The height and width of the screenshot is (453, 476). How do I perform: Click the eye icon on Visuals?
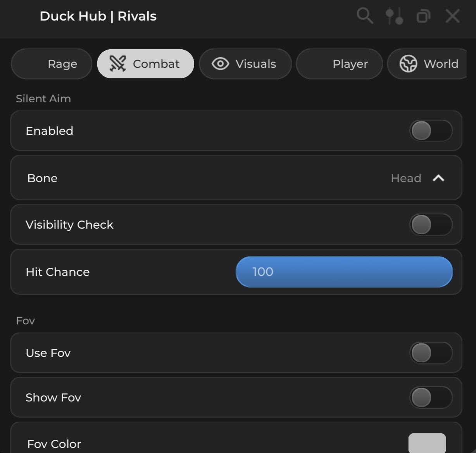pos(220,64)
